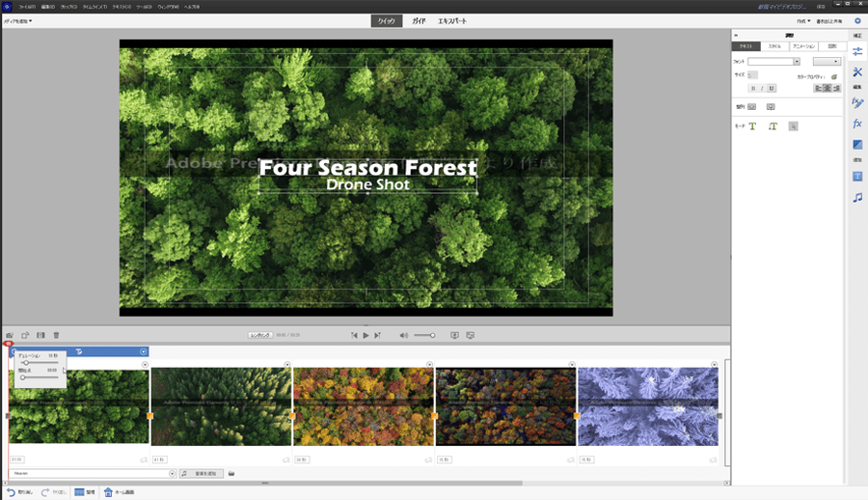The height and width of the screenshot is (500, 868).
Task: Open the font style dropdown
Action: coord(827,62)
